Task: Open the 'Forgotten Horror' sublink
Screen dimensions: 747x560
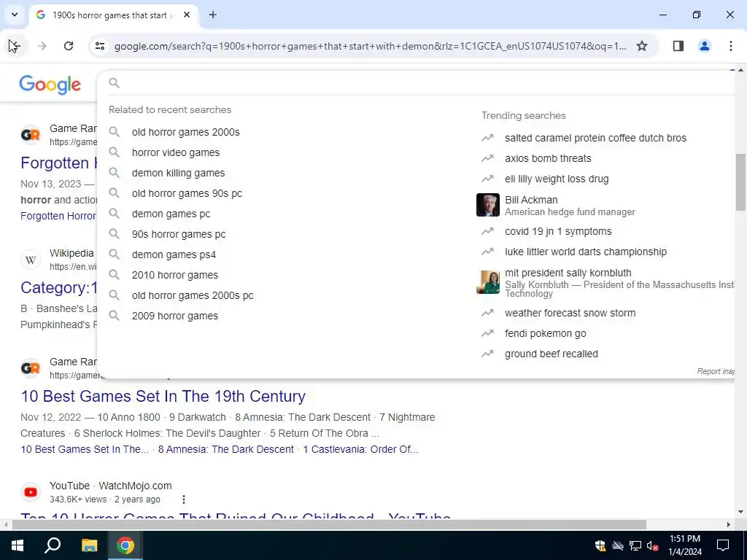Action: coord(58,216)
